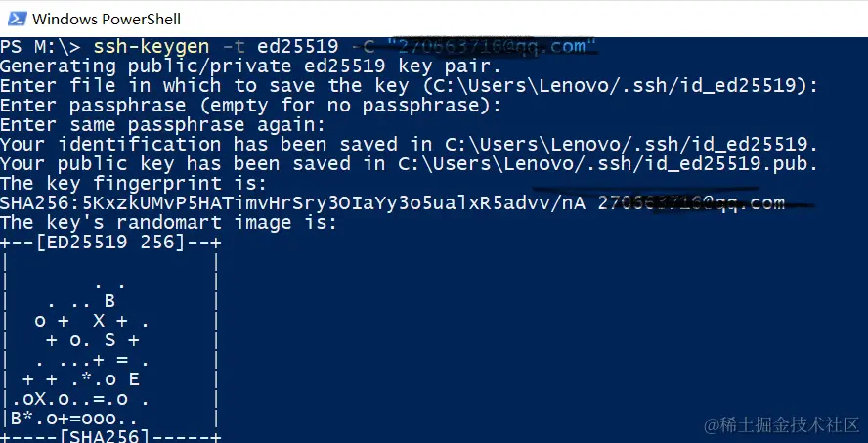Click the ssh-keygen command text
Viewport: 868px width, 443px height.
point(152,47)
